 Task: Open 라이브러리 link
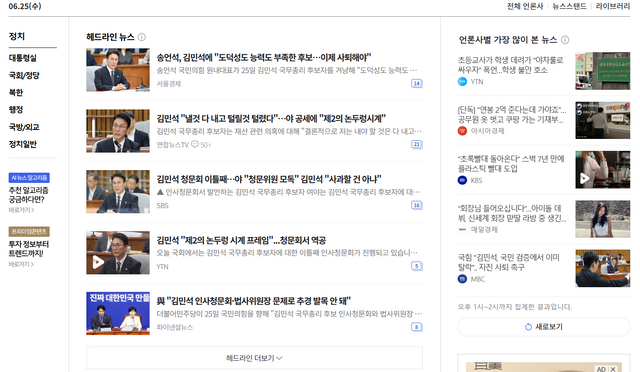tap(613, 6)
